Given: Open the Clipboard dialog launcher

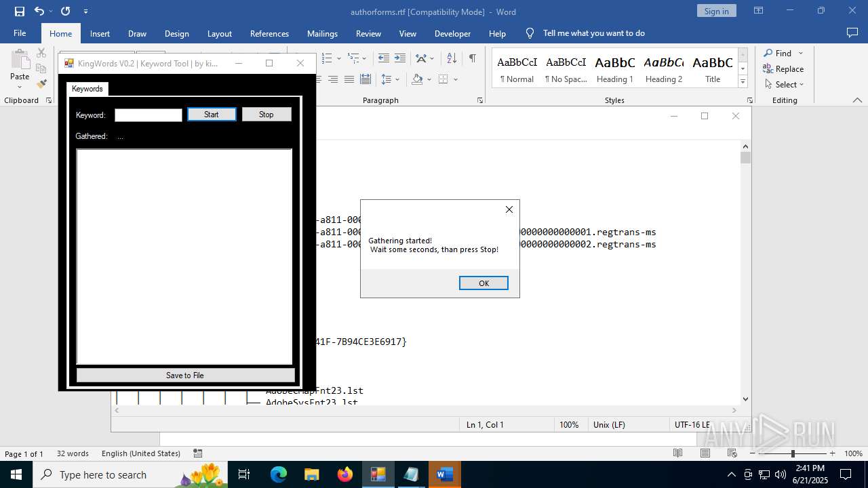Looking at the screenshot, I should [x=49, y=100].
